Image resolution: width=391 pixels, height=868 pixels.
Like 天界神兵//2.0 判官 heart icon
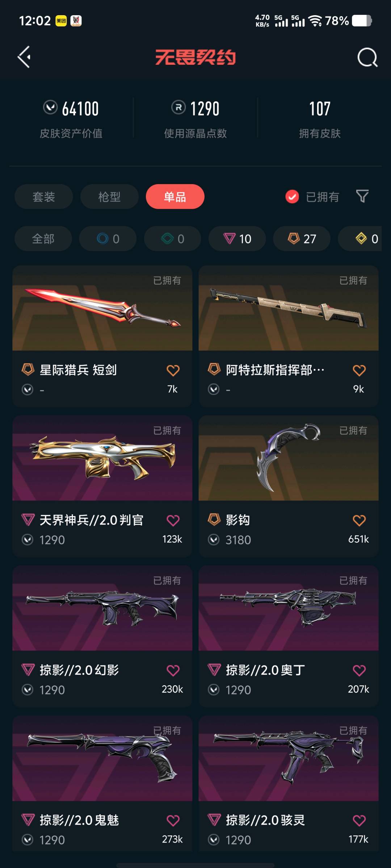(x=173, y=520)
